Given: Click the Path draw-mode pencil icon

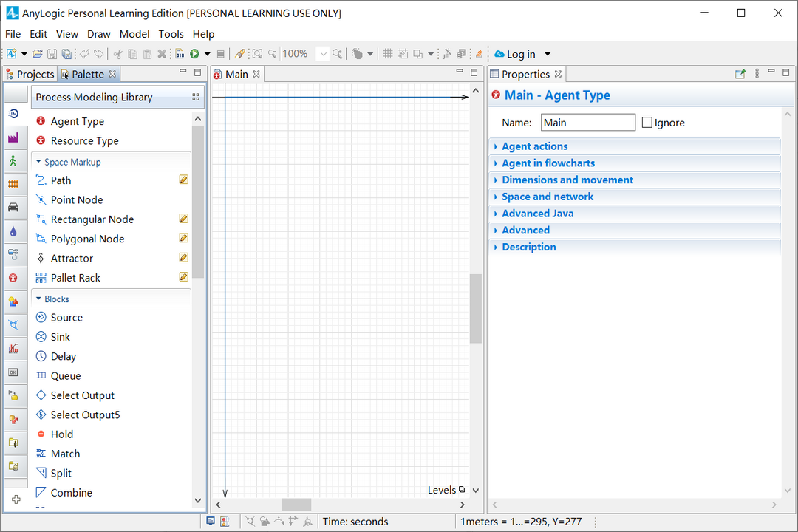Looking at the screenshot, I should 183,180.
